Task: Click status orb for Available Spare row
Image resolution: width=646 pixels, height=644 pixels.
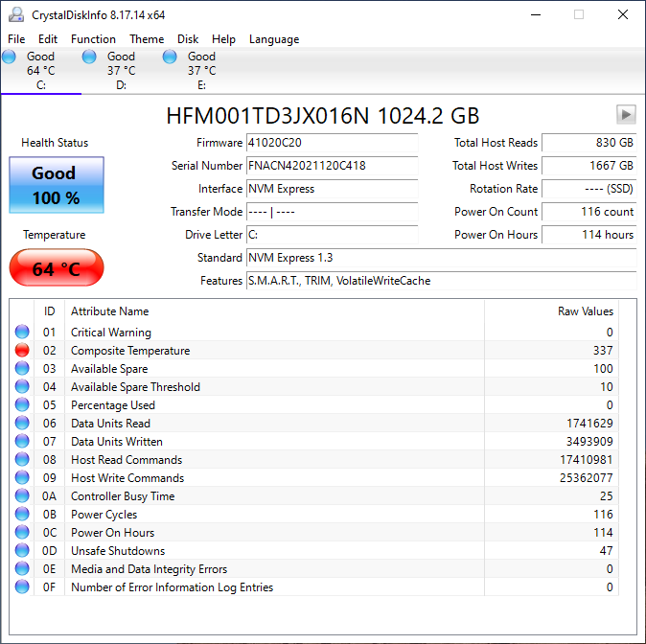Action: click(22, 368)
